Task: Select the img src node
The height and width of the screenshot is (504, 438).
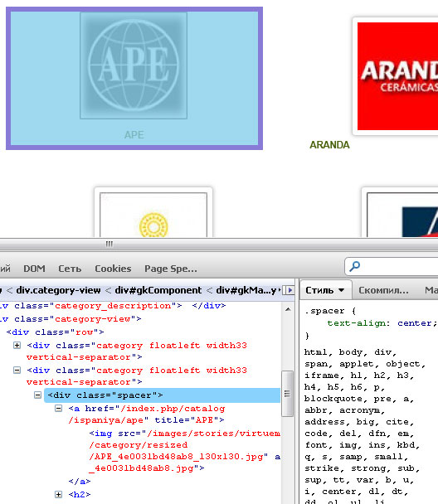Action: tap(185, 451)
